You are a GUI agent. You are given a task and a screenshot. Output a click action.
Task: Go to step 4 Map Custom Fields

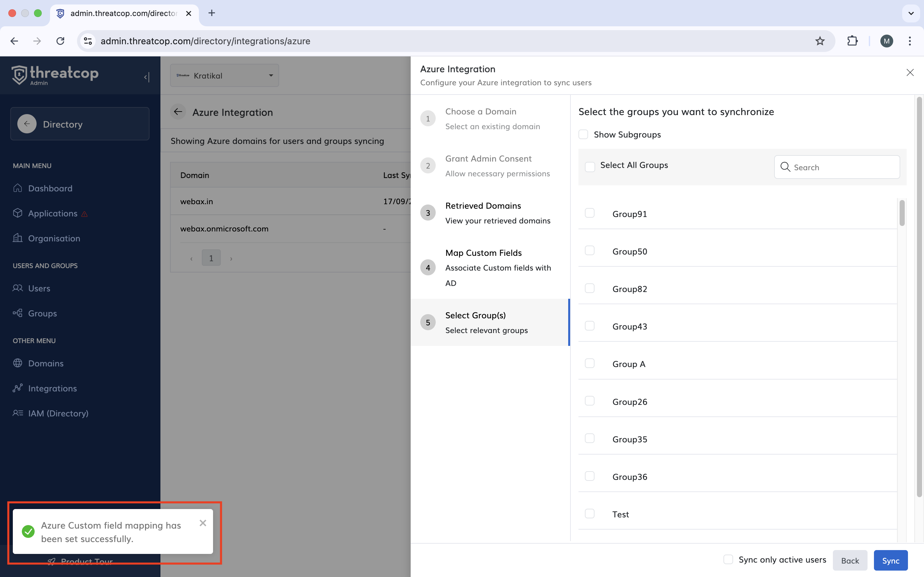point(483,253)
